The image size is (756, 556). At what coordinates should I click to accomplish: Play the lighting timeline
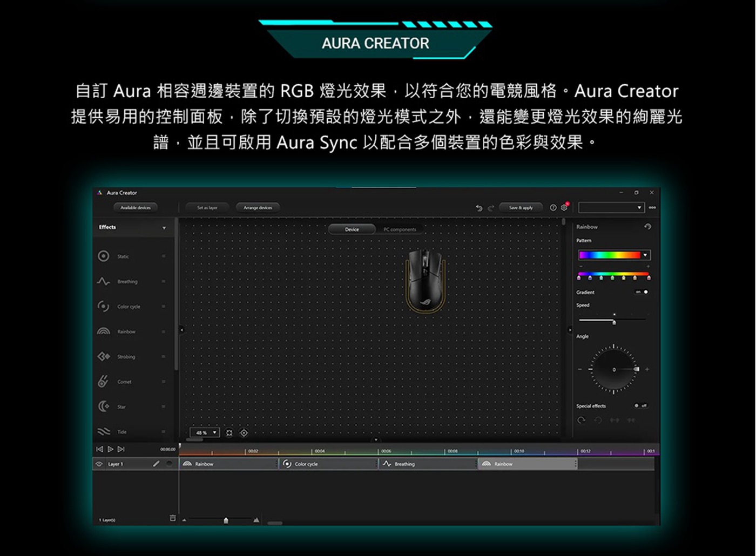[110, 449]
